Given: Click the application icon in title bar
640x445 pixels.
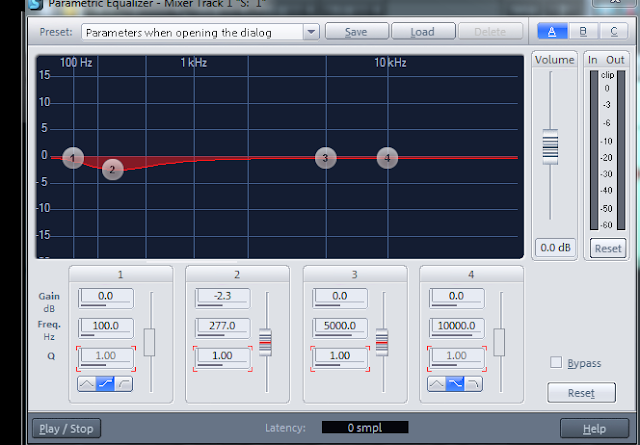Looking at the screenshot, I should (x=36, y=4).
